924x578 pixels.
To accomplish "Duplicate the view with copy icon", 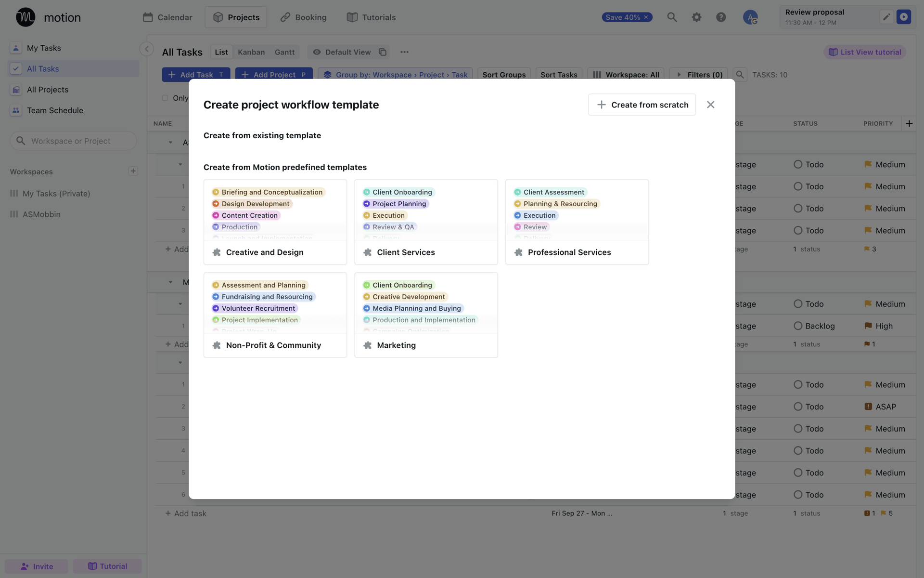I will click(383, 52).
